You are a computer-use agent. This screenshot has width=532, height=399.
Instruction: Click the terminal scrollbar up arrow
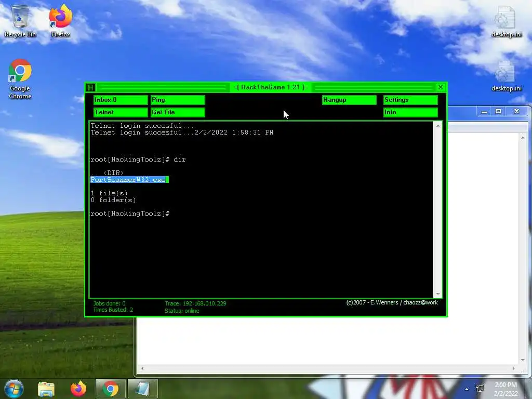[x=438, y=126]
